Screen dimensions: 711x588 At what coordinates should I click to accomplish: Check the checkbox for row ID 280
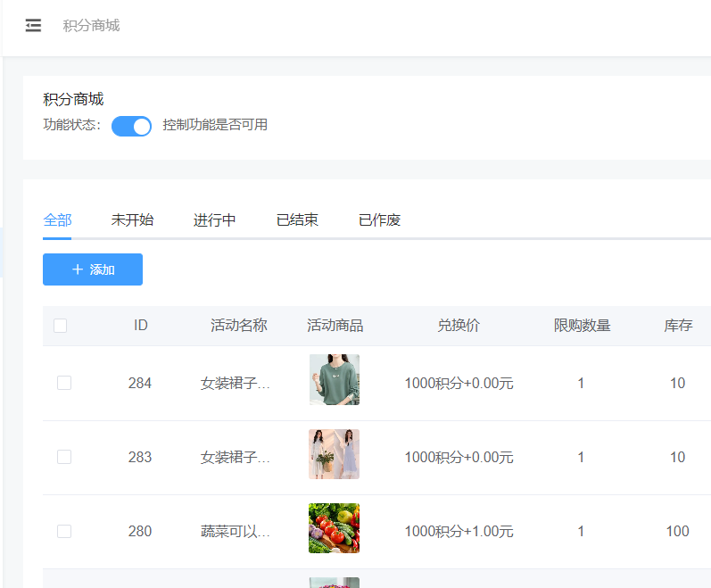[x=64, y=531]
